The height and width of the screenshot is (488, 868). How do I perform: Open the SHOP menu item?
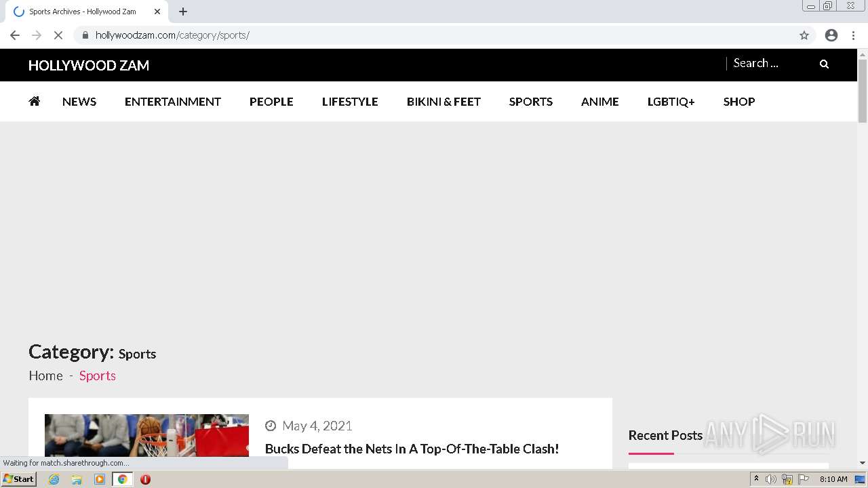pos(739,102)
